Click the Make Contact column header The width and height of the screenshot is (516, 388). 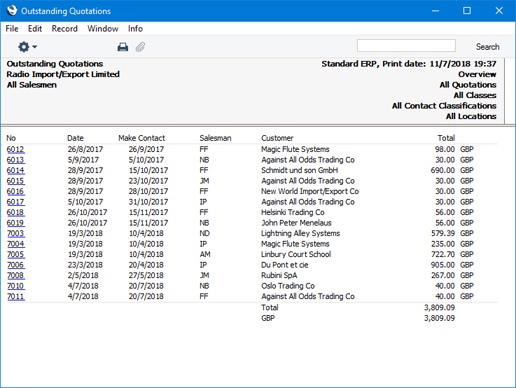(x=142, y=138)
